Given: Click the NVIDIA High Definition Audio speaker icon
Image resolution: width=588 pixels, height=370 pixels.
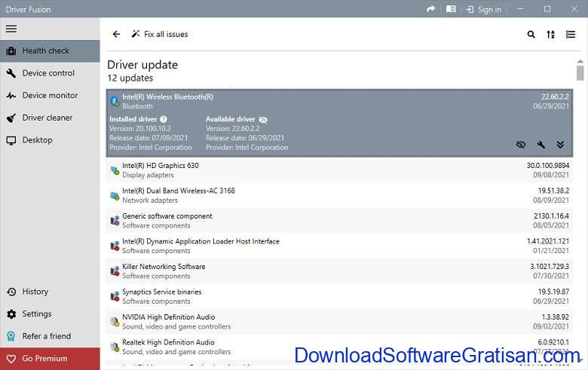Looking at the screenshot, I should coord(115,322).
